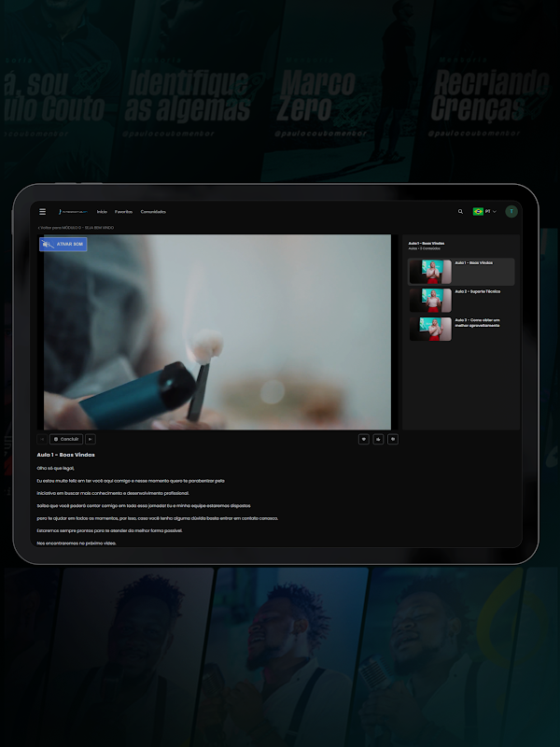Click the Brazil flag icon
The image size is (560, 747).
click(478, 212)
